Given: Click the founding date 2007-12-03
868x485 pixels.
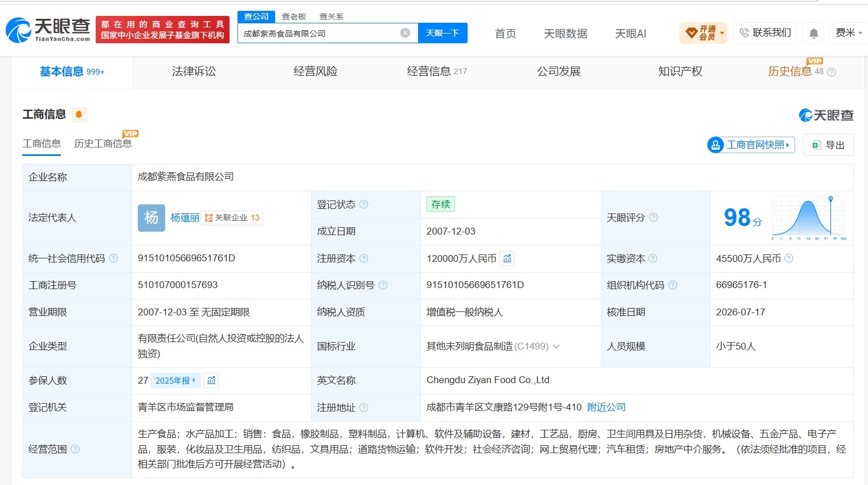Looking at the screenshot, I should (x=451, y=231).
